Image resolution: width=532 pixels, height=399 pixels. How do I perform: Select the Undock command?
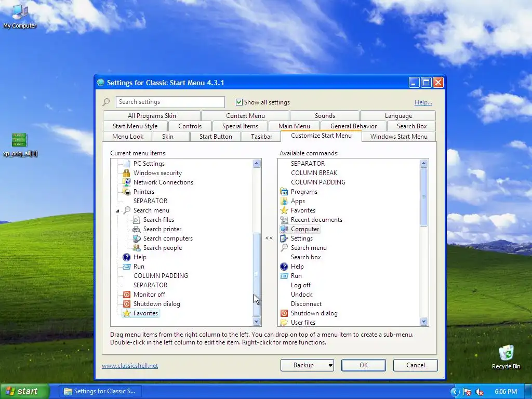tap(302, 295)
